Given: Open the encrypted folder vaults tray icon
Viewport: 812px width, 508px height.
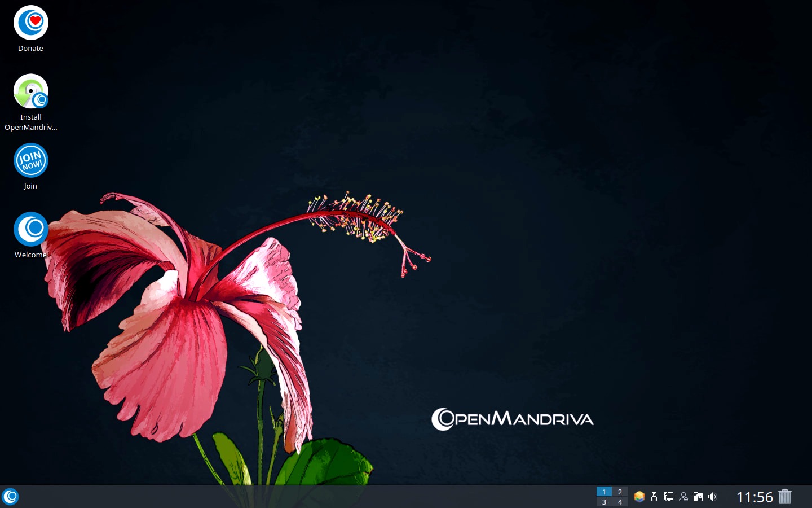Looking at the screenshot, I should [x=698, y=497].
